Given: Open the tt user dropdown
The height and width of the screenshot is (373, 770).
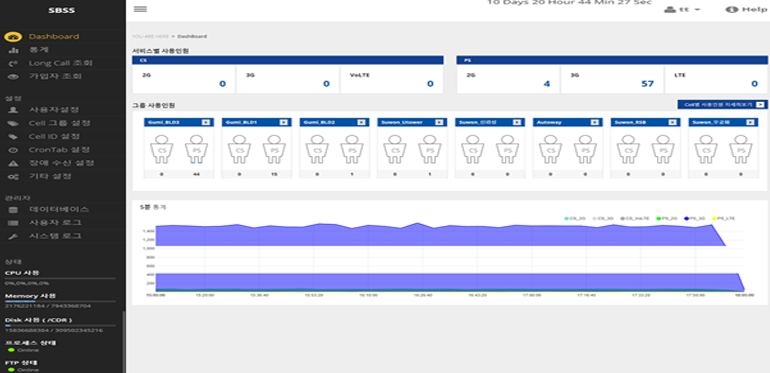Looking at the screenshot, I should point(682,9).
